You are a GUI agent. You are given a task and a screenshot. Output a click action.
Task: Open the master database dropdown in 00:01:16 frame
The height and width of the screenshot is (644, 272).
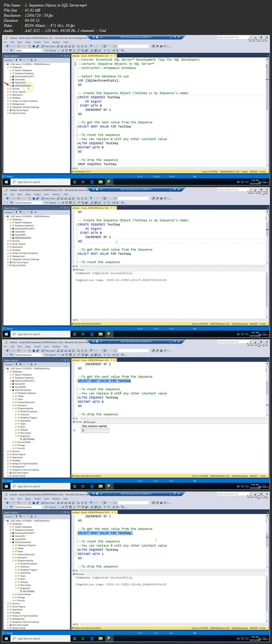28,51
